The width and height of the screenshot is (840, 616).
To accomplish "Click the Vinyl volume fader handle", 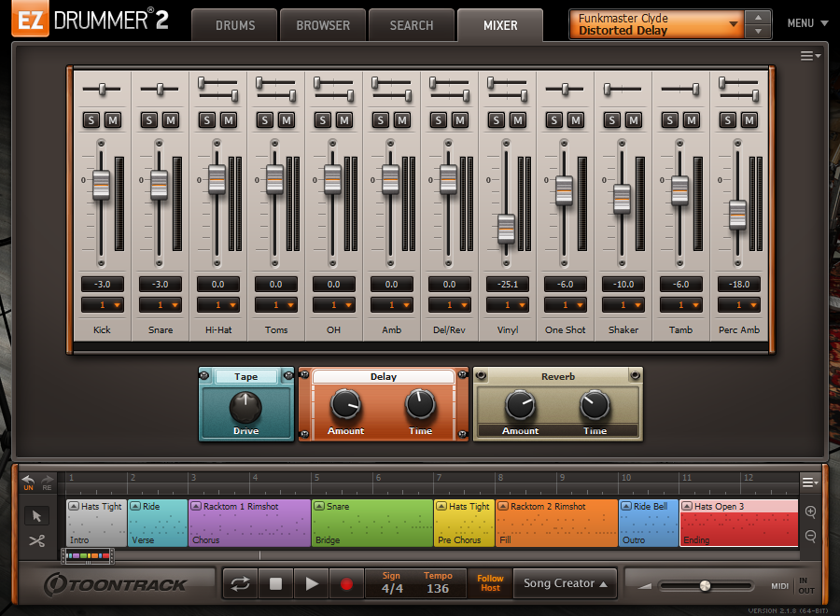I will pyautogui.click(x=506, y=229).
